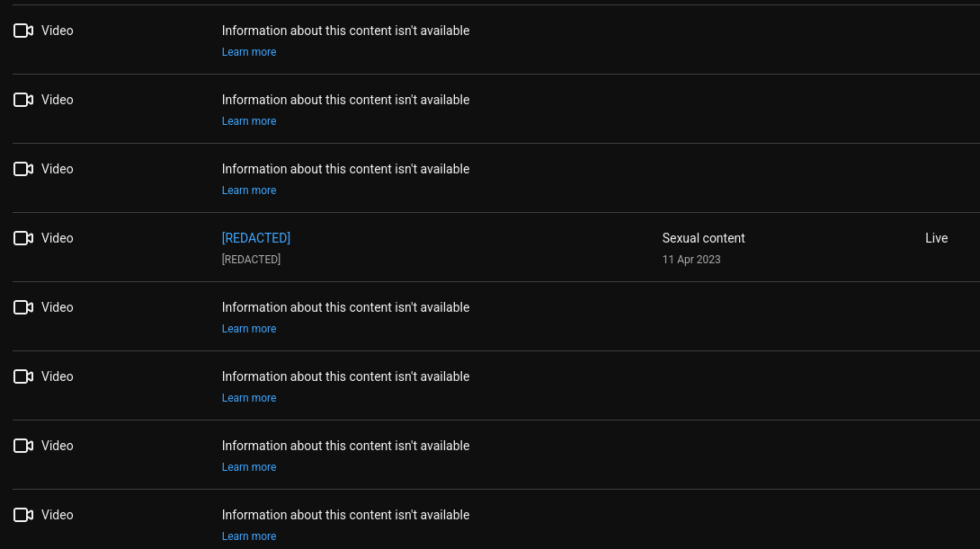The width and height of the screenshot is (980, 549).
Task: Click the video icon beside the Sexual content entry
Action: pos(23,238)
